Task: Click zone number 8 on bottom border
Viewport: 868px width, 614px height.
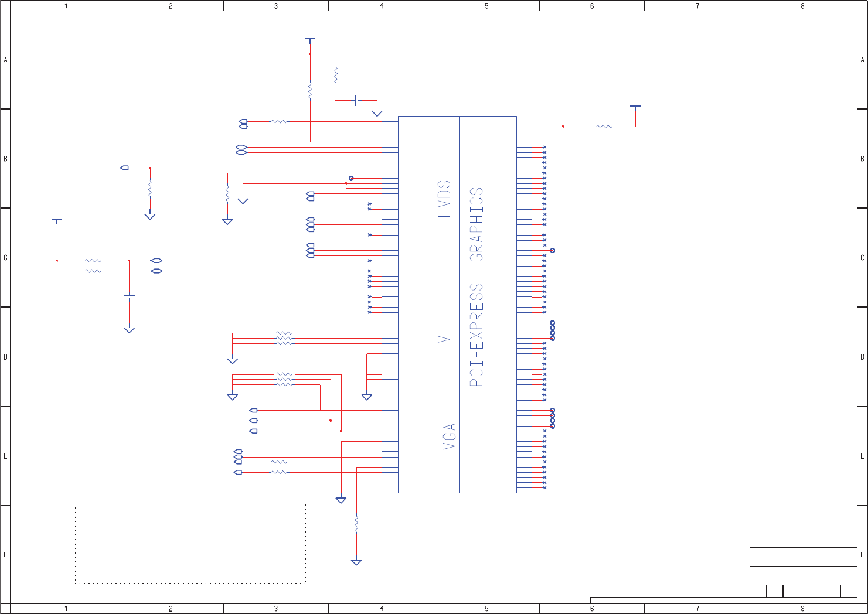Action: [802, 609]
